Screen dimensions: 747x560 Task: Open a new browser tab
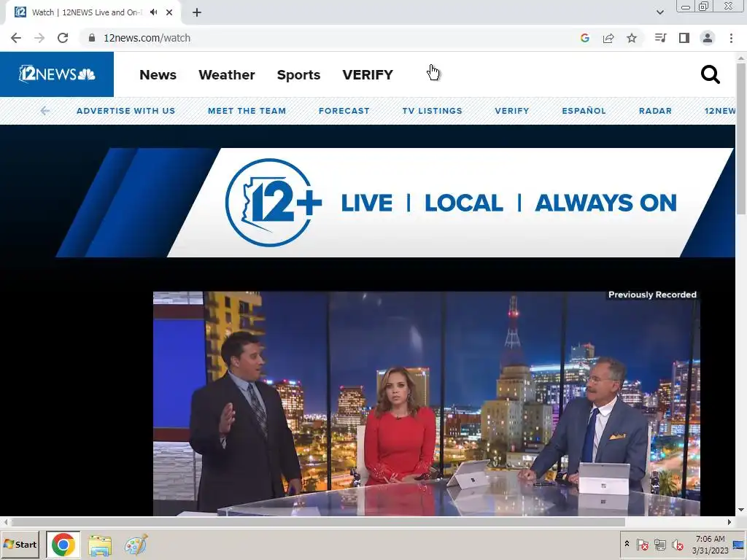197,12
